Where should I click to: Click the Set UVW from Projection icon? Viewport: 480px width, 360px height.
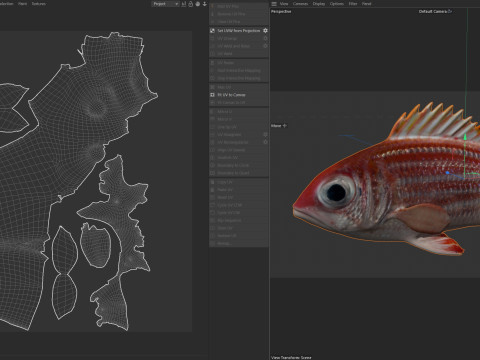(212, 31)
